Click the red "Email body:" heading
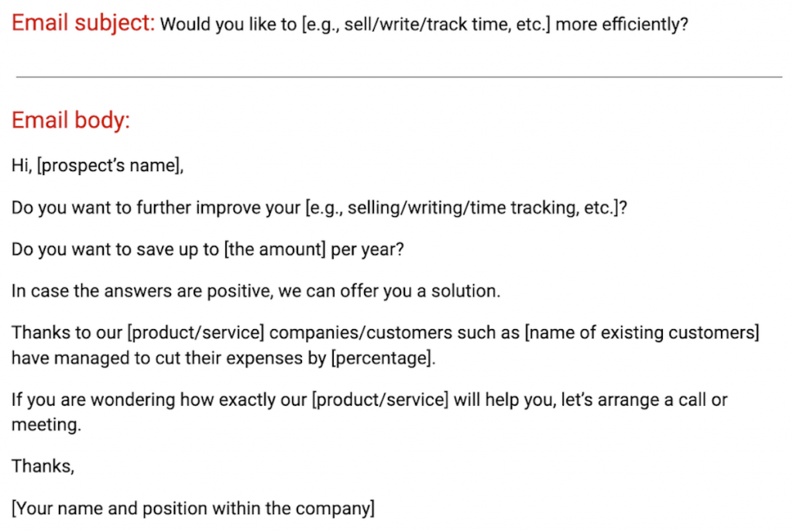 click(70, 121)
